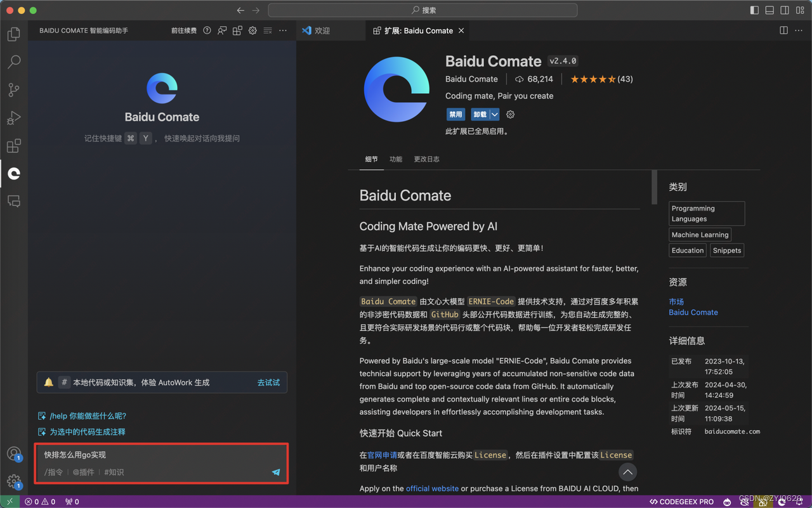Select Snippets category tag
The height and width of the screenshot is (508, 812).
(727, 251)
